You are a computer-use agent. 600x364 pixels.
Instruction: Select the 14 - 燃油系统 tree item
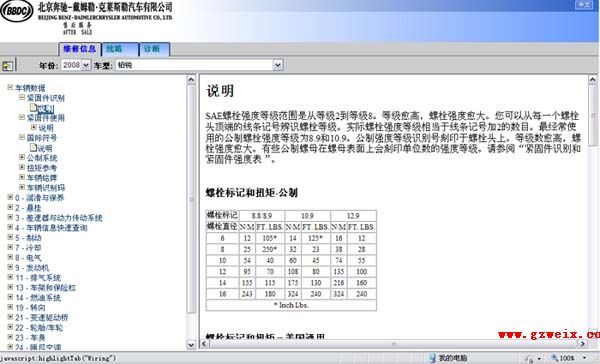click(38, 297)
